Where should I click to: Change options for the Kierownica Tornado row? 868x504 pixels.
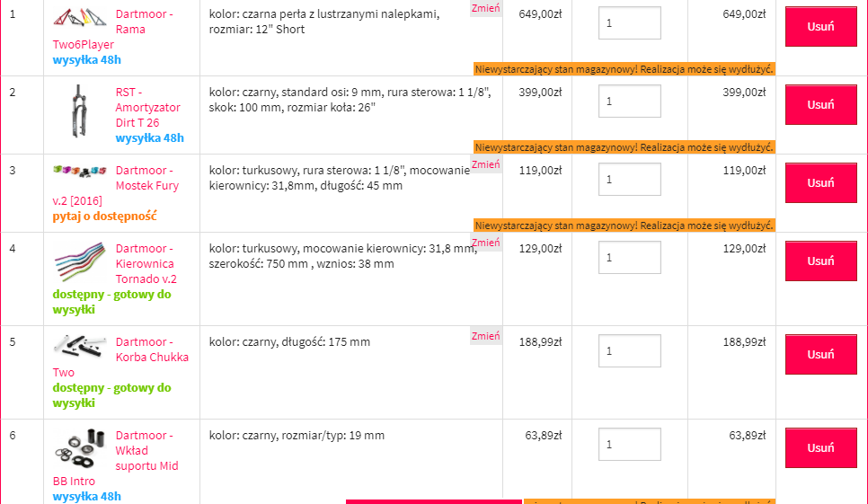pyautogui.click(x=485, y=243)
